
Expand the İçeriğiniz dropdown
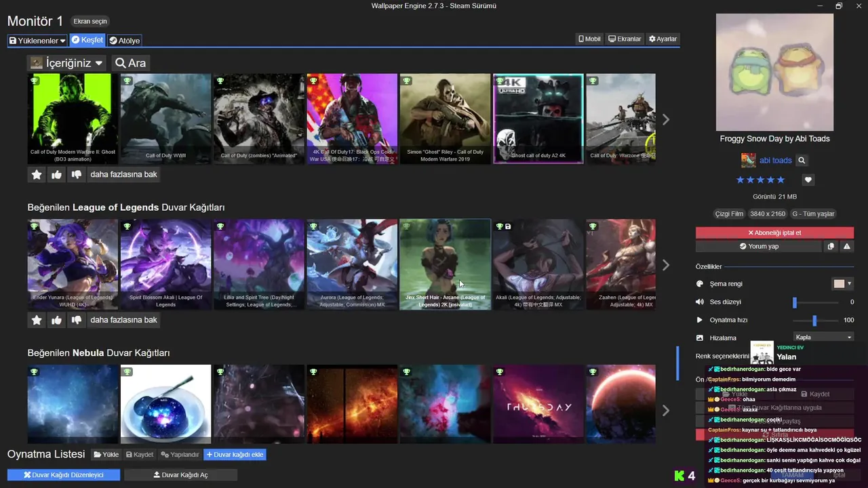pyautogui.click(x=66, y=63)
